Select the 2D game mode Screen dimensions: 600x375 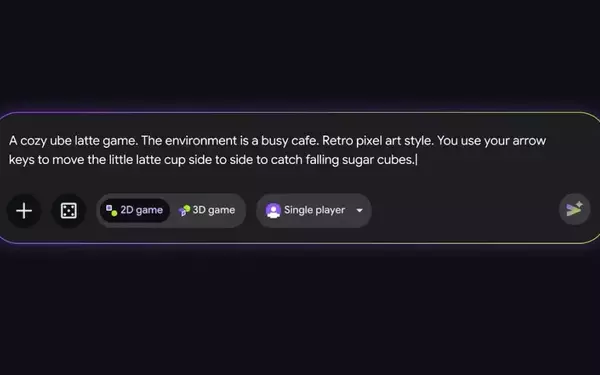pyautogui.click(x=135, y=210)
